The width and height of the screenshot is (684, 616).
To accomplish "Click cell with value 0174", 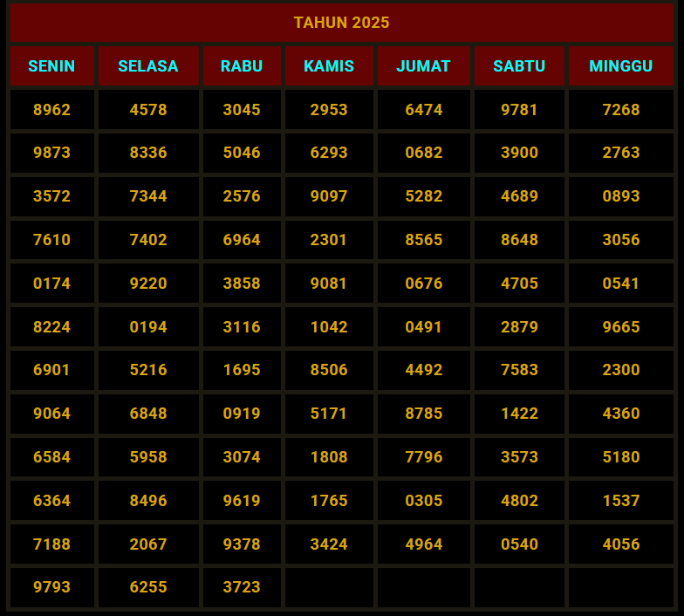I will [52, 283].
